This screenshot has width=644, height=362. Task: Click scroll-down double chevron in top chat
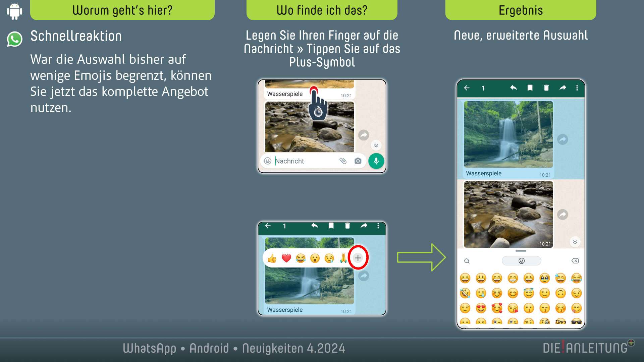pos(376,145)
